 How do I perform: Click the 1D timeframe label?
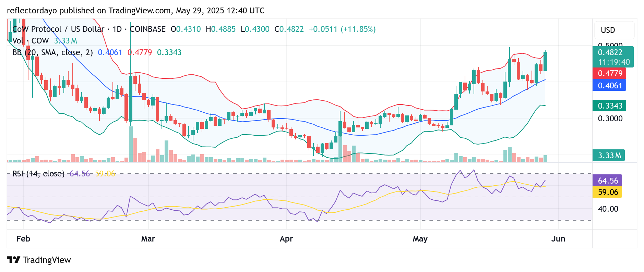117,29
